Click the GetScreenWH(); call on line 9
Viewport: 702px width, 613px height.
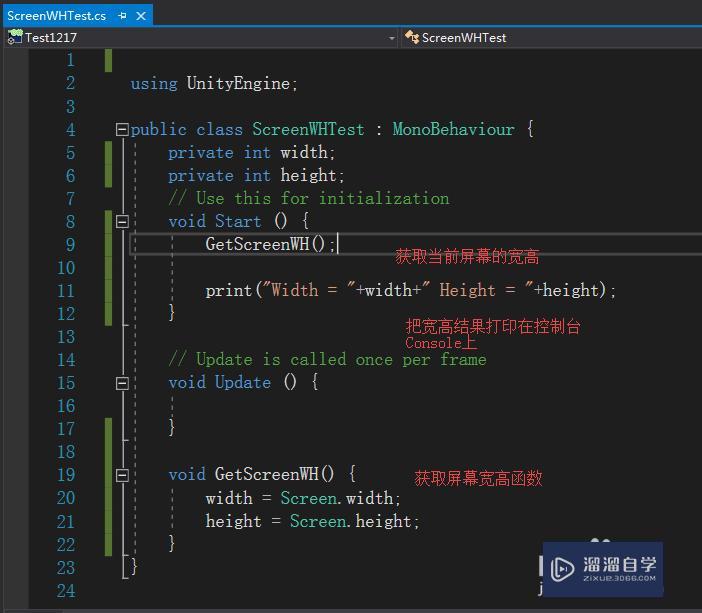(270, 244)
